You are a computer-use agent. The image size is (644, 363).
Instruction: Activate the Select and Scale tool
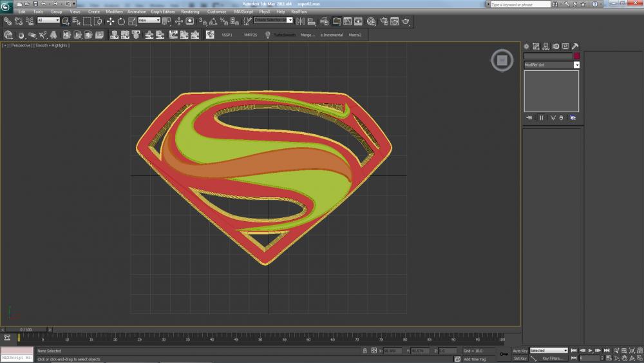(x=132, y=21)
